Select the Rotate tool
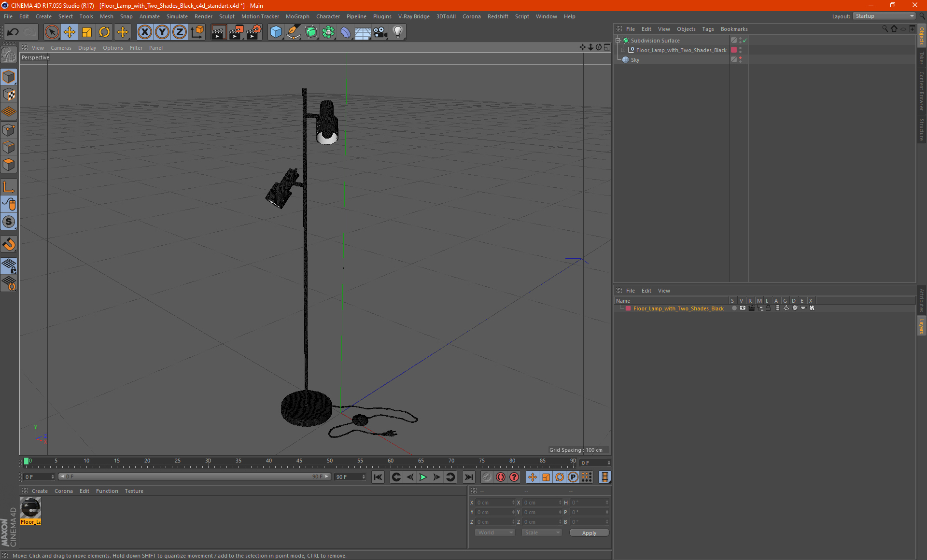Viewport: 927px width, 560px height. (104, 32)
